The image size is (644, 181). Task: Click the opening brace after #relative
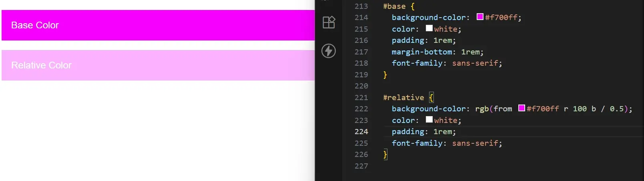(431, 98)
